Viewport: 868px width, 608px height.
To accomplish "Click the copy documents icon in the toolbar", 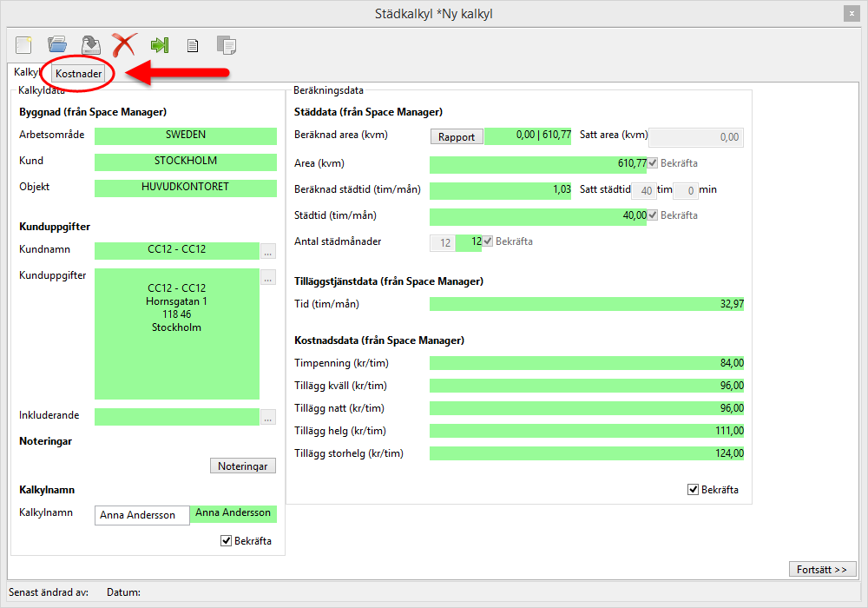I will pyautogui.click(x=226, y=45).
